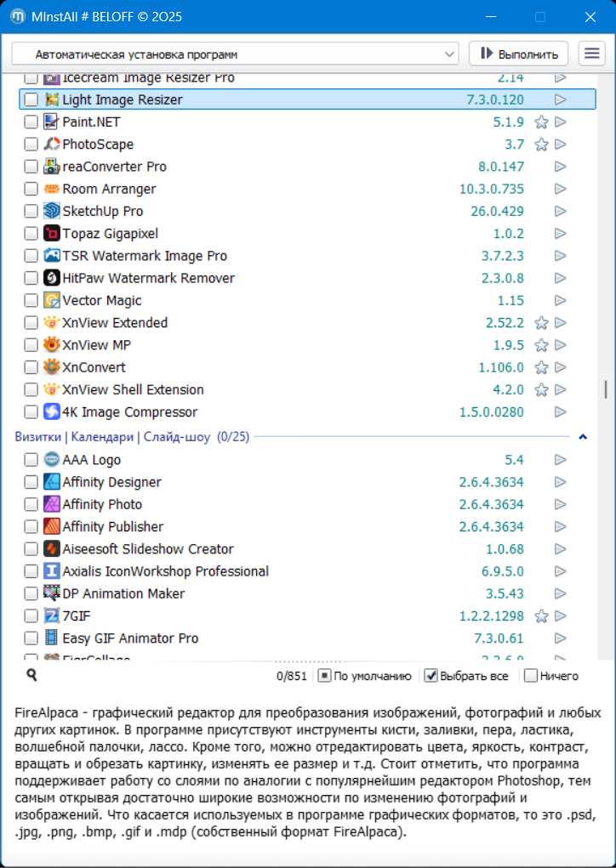Enable the 'Выбрать все' checkbox
Screen dimensions: 616x868
coord(431,676)
